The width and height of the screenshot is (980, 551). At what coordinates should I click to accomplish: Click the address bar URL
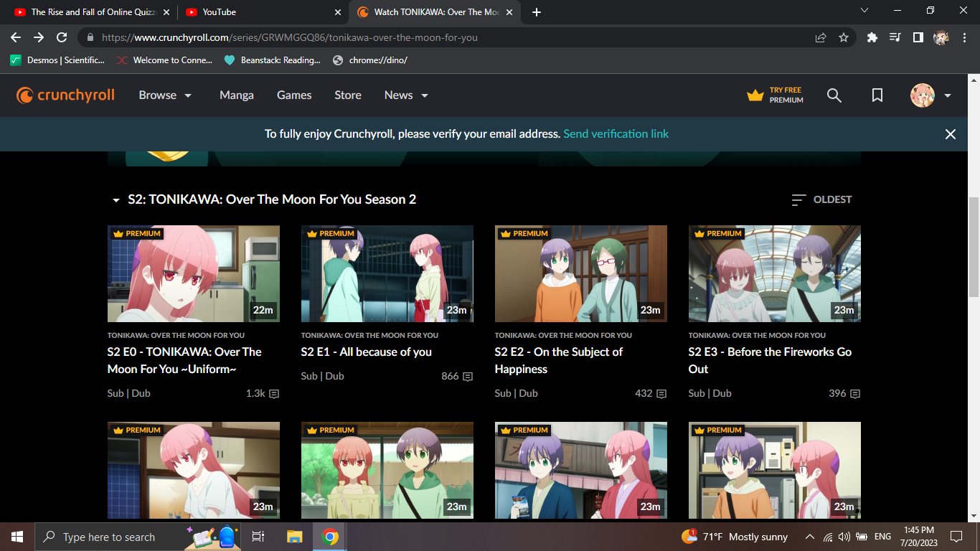coord(290,37)
